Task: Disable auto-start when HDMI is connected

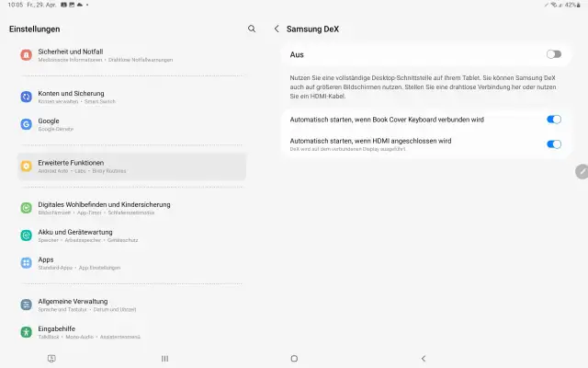Action: click(x=553, y=144)
